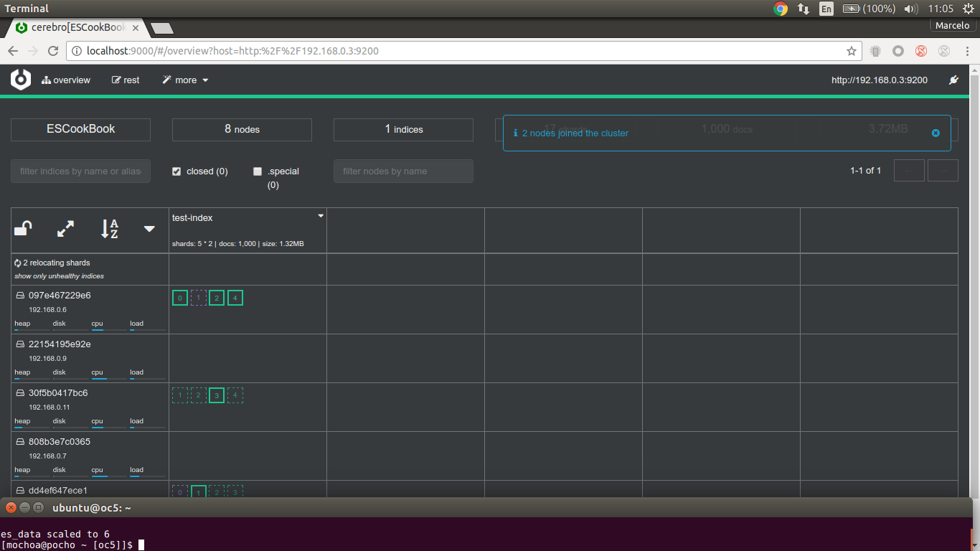The image size is (980, 551).
Task: Click IP address 192.168.0.7
Action: pyautogui.click(x=47, y=456)
